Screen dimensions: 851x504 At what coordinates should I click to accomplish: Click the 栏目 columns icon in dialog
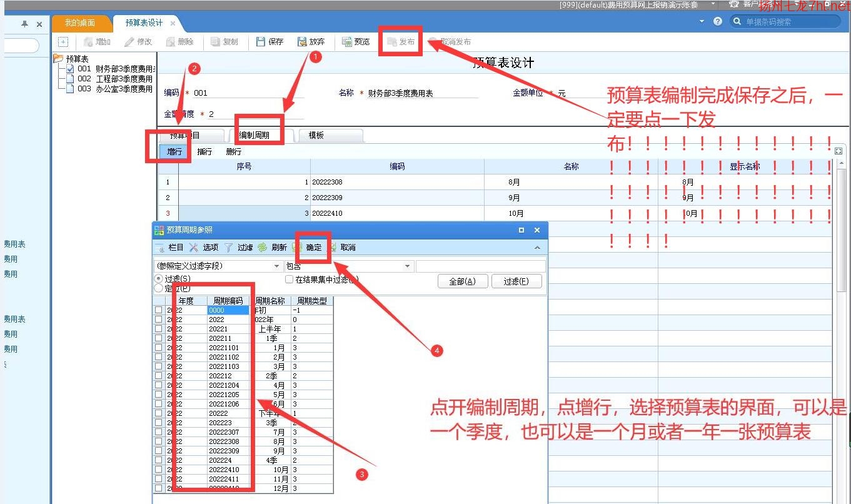point(159,248)
